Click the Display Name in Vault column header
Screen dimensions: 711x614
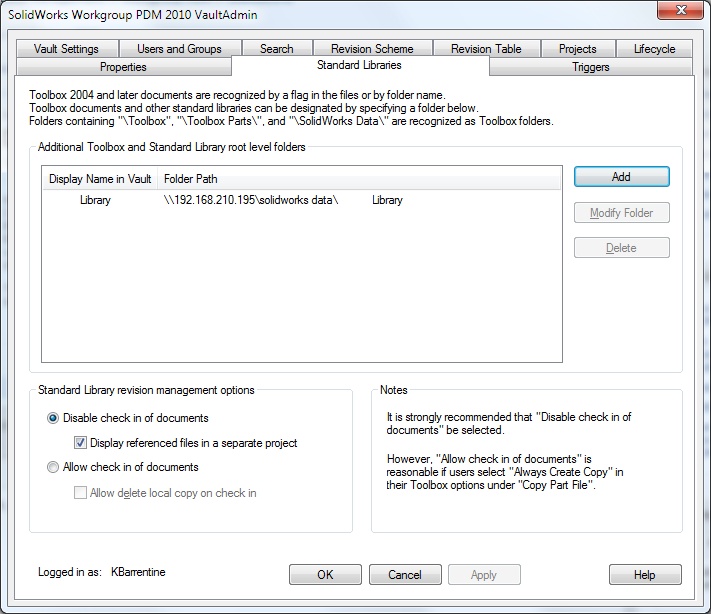tap(100, 179)
